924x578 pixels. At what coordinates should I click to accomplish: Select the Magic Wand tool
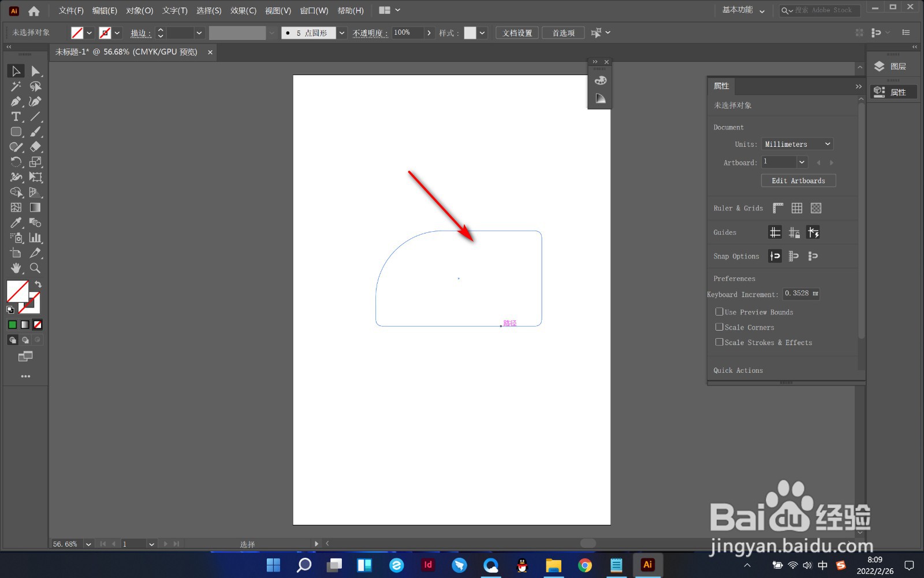click(16, 87)
